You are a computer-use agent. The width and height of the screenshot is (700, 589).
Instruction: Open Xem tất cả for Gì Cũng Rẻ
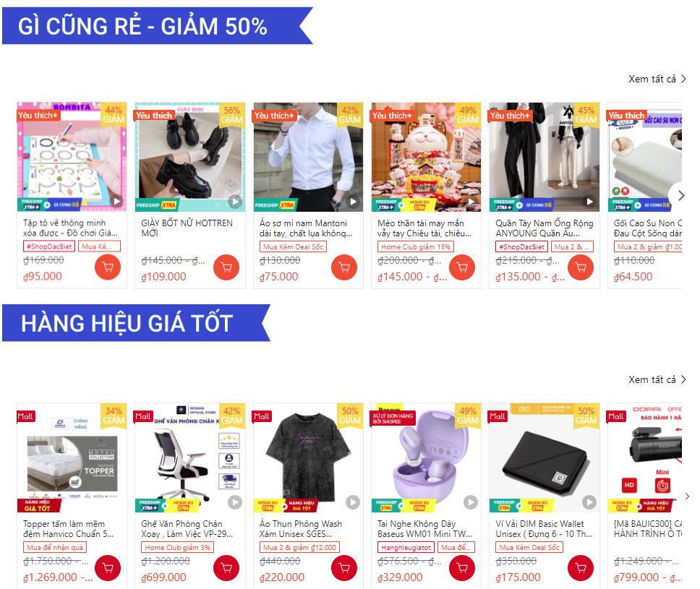click(x=657, y=79)
